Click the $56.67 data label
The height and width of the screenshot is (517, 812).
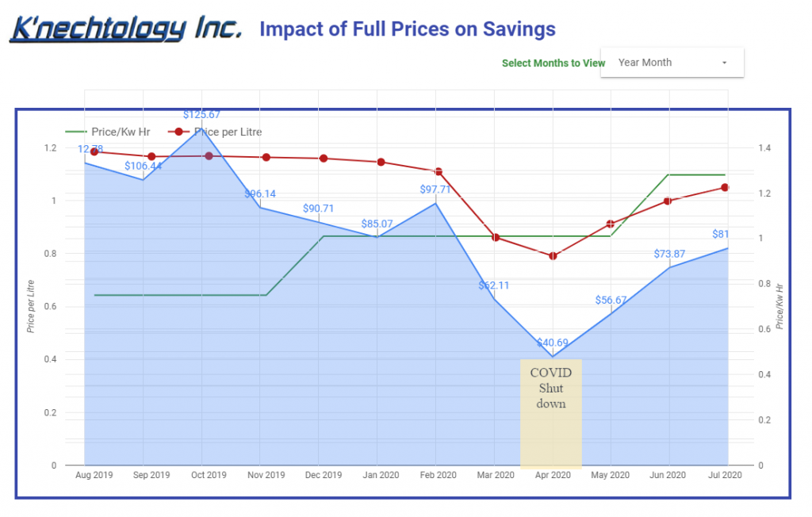click(611, 301)
